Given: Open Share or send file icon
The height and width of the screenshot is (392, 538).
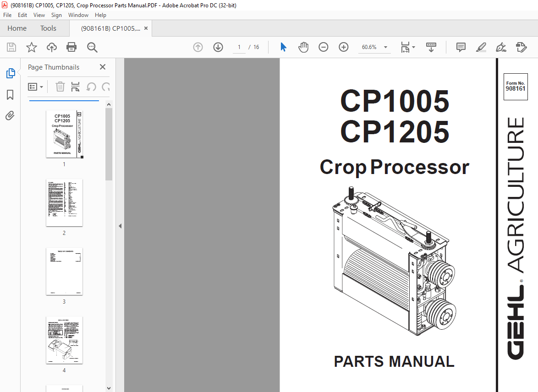Looking at the screenshot, I should tap(521, 47).
